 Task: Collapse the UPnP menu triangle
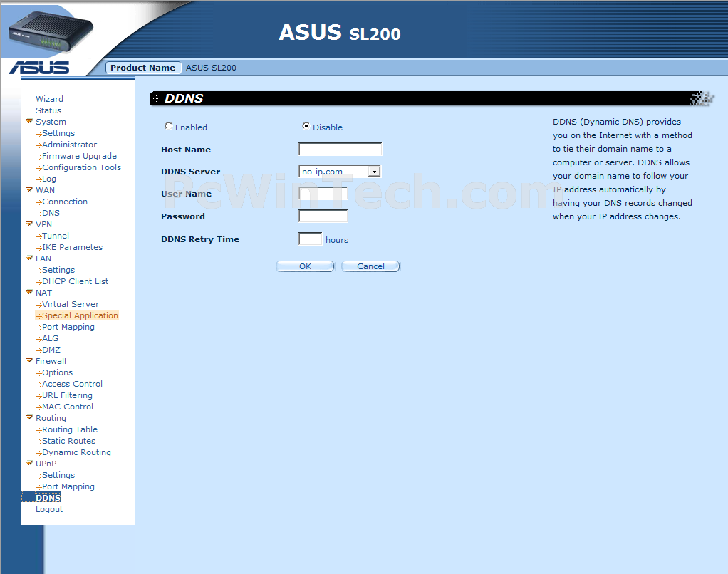[x=29, y=463]
